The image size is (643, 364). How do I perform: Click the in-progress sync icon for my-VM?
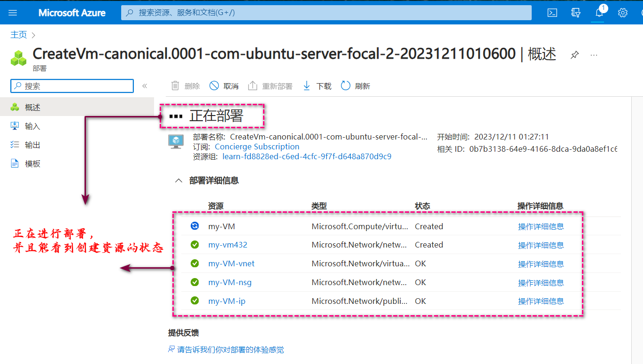(194, 226)
